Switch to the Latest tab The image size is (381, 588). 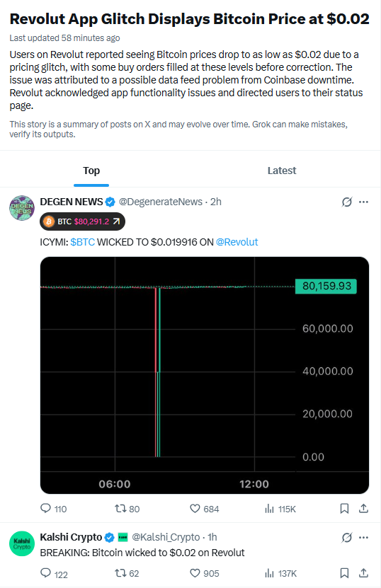(282, 171)
